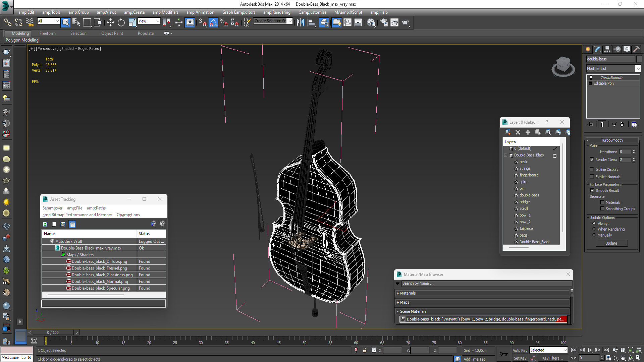The image size is (644, 362).
Task: Click the Polygon Modeling panel label
Action: (22, 40)
